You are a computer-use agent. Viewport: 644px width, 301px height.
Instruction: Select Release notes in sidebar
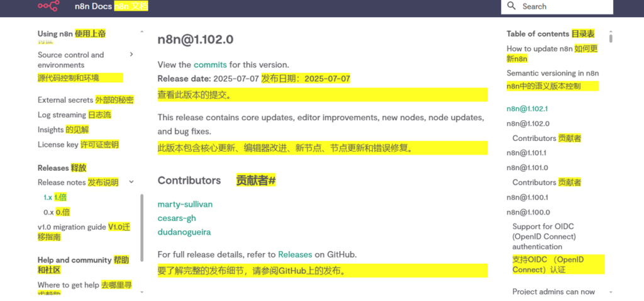62,182
